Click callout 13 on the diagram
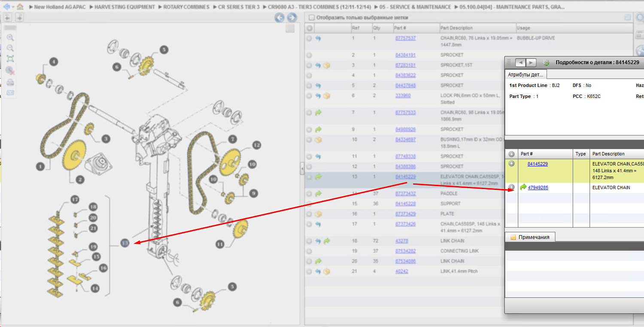The width and height of the screenshot is (644, 327). coord(125,243)
